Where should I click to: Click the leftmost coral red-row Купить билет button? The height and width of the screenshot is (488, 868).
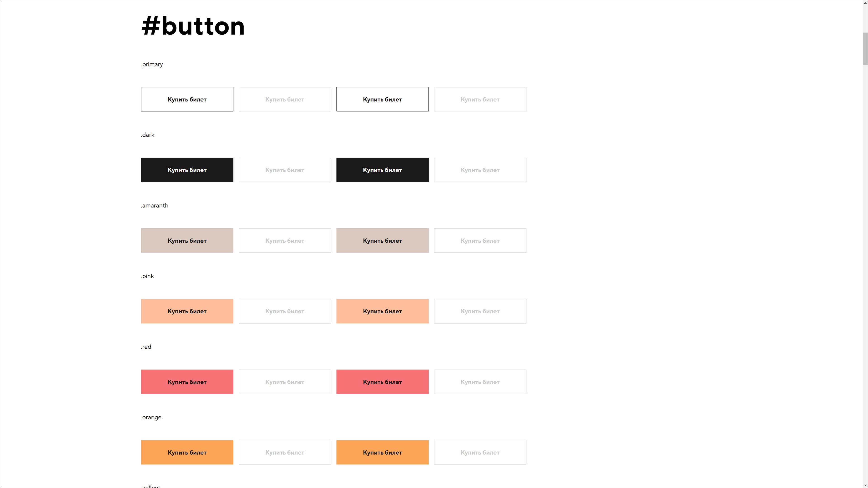[187, 382]
